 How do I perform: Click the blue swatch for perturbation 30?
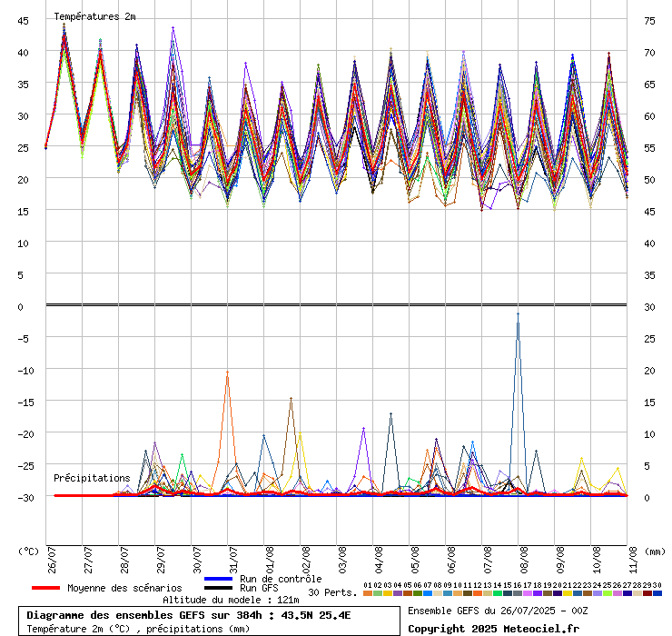pyautogui.click(x=657, y=593)
